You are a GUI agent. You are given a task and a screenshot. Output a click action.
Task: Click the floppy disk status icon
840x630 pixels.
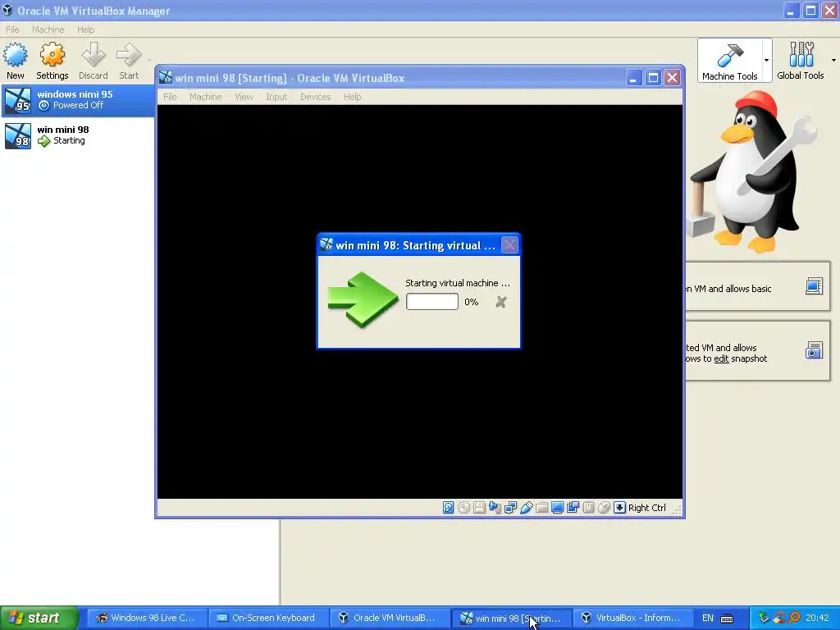(x=479, y=508)
